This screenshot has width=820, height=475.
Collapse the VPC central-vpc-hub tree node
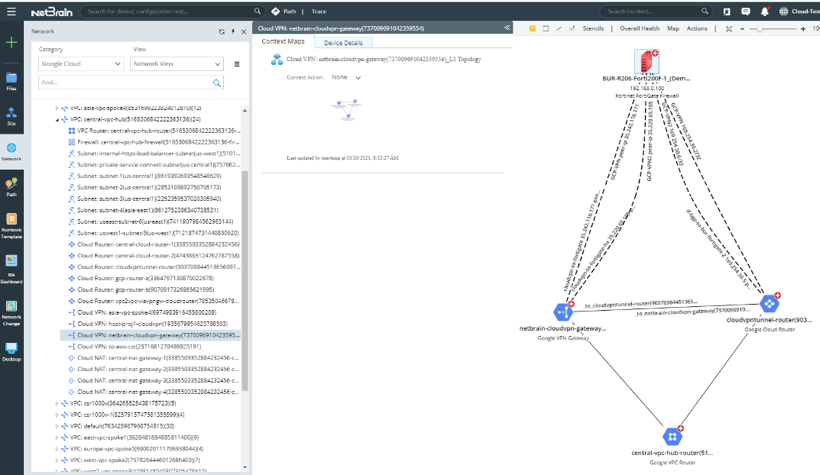(x=58, y=119)
